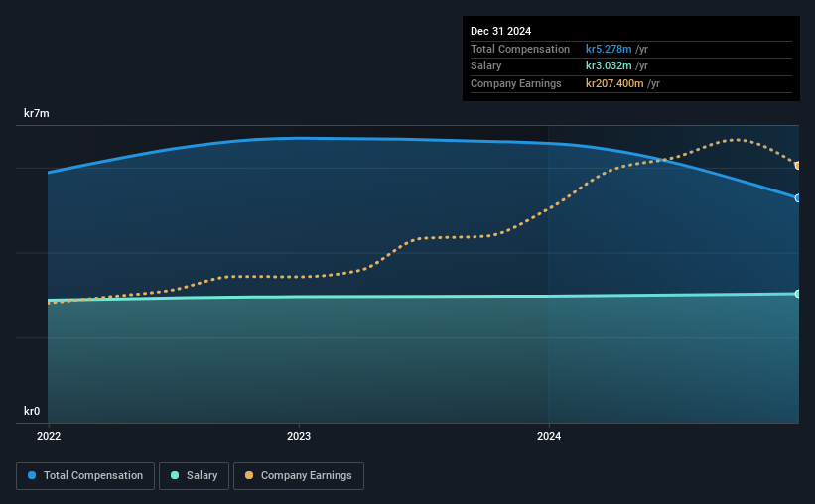Click the 2023 x-axis label
Image resolution: width=815 pixels, height=504 pixels.
click(299, 436)
